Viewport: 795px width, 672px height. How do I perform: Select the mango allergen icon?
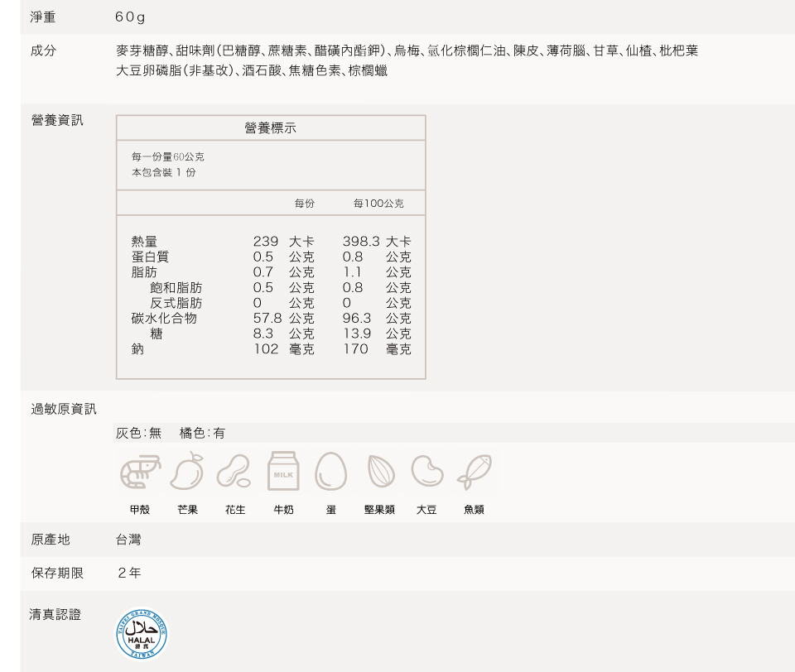(x=187, y=471)
